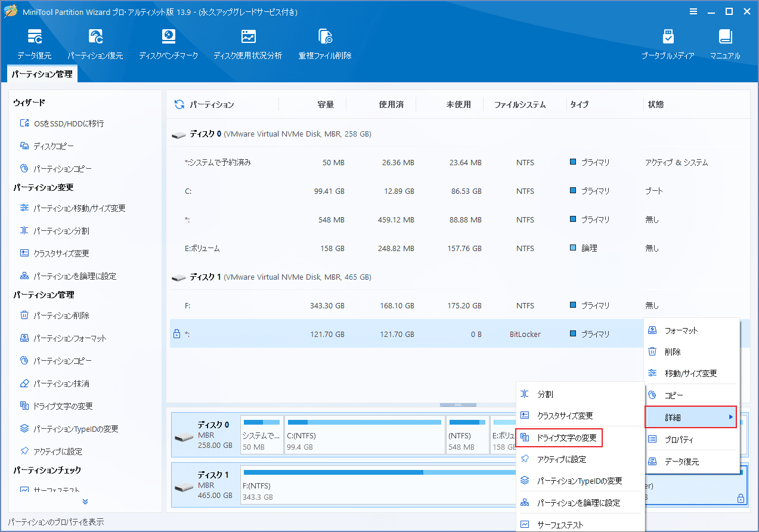Open プロパティ from context menu

point(692,440)
